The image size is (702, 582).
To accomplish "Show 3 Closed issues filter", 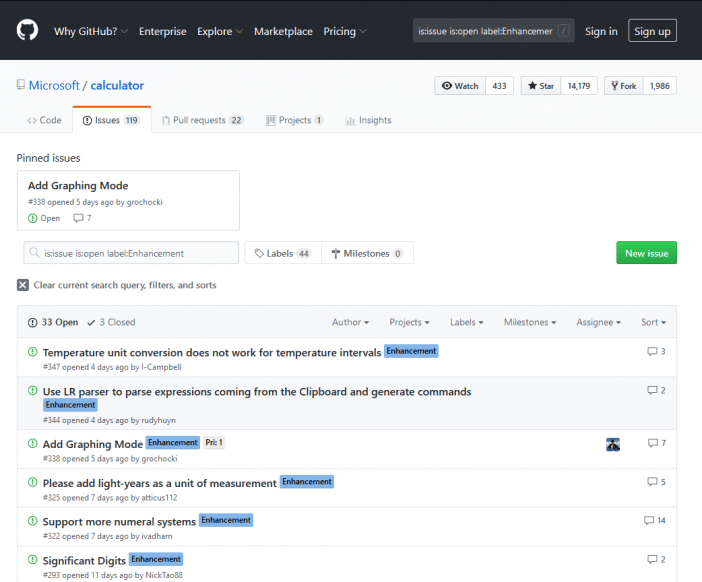I will [111, 322].
